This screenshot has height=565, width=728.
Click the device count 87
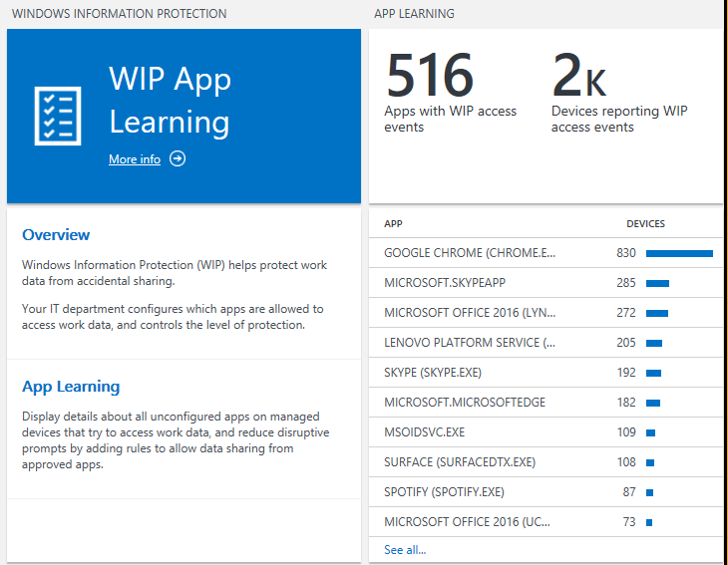click(629, 492)
